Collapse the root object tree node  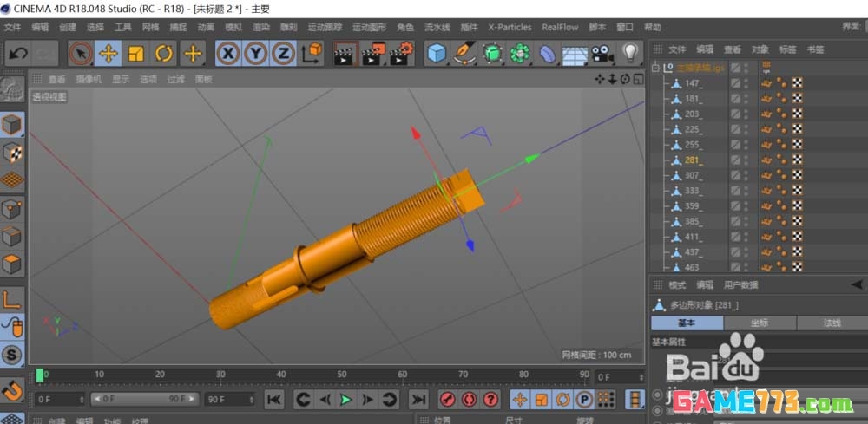(656, 68)
